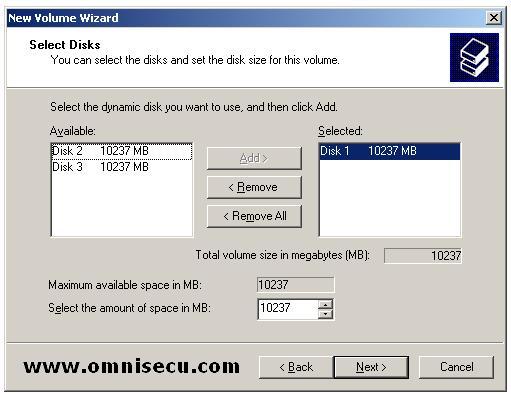Click the Maximum available space field

point(296,285)
